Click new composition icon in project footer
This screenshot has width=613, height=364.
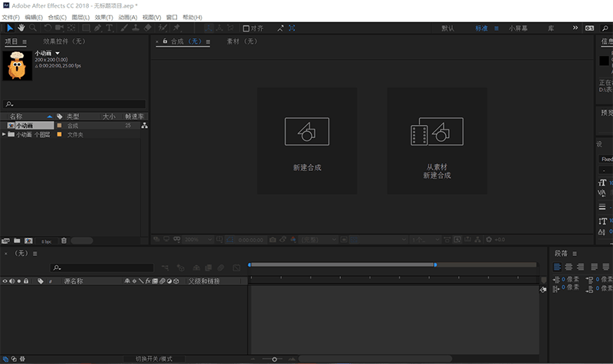coord(28,241)
